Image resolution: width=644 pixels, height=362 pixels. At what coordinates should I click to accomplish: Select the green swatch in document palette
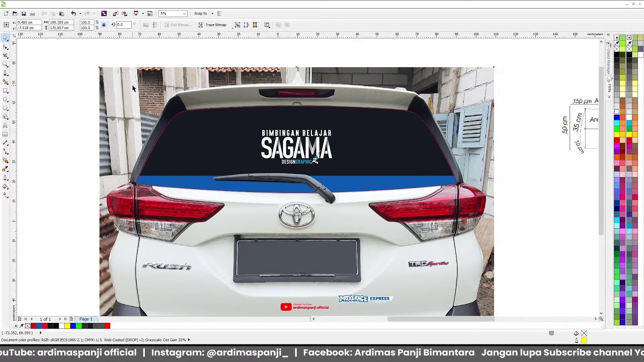tap(79, 326)
